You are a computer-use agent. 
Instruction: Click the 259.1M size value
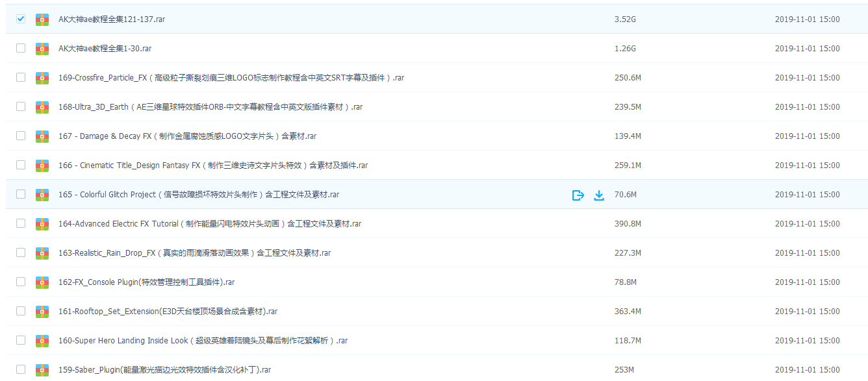coord(628,166)
